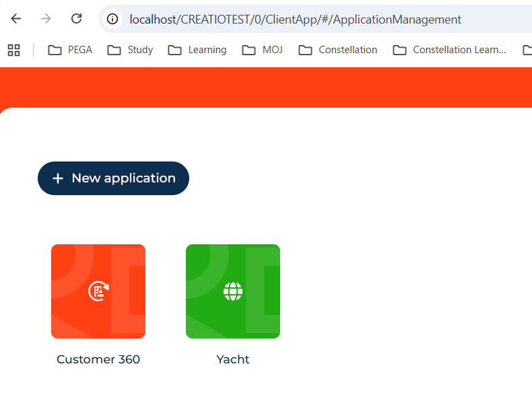Click the Customer 360 sync icon
This screenshot has height=393, width=532.
pyautogui.click(x=98, y=291)
